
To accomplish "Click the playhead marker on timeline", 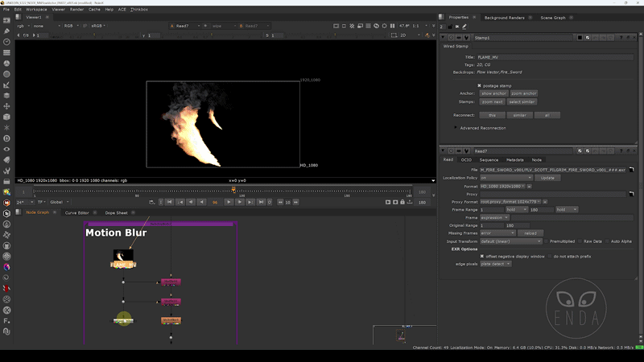I will (x=233, y=190).
